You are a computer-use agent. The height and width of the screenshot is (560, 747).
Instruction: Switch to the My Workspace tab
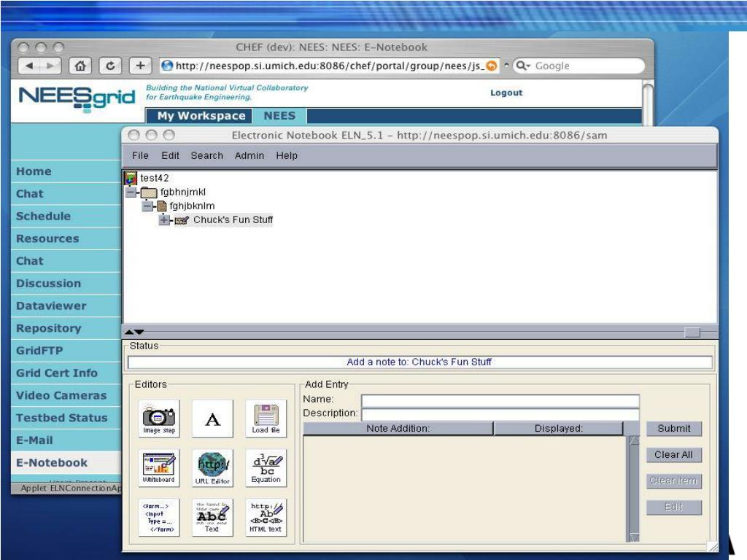coord(201,116)
